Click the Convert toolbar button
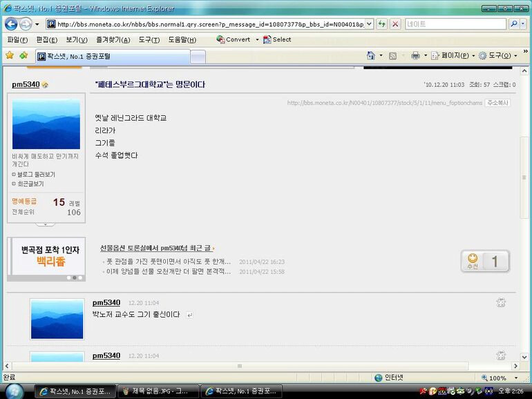 click(x=234, y=39)
